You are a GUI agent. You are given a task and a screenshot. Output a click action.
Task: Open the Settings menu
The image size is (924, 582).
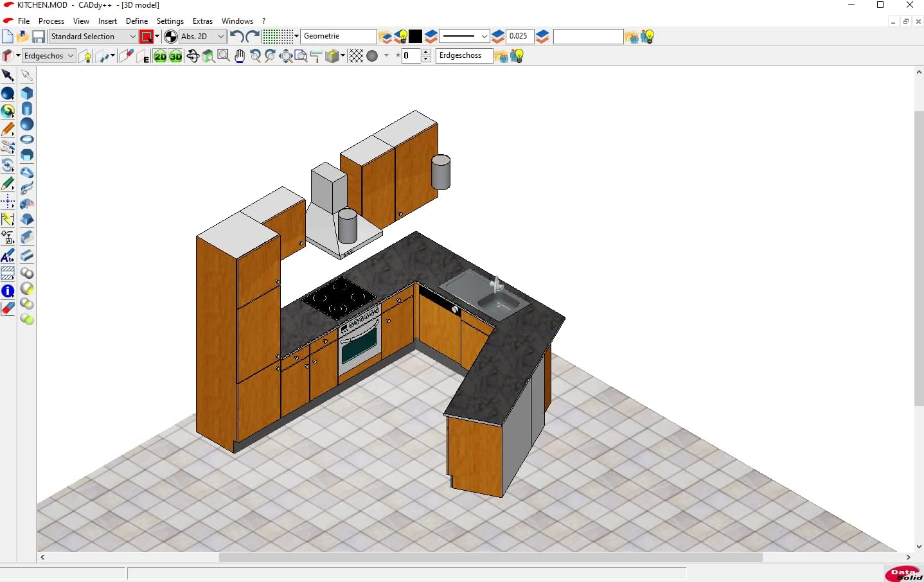tap(170, 21)
